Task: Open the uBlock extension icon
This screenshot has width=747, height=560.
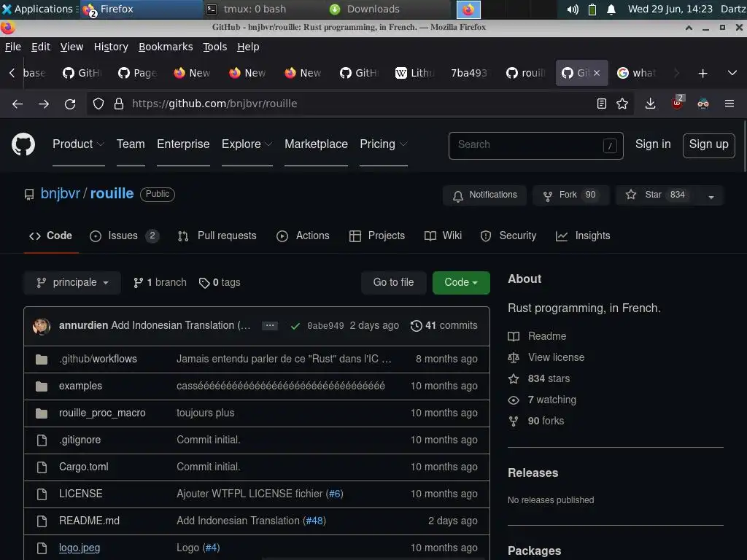Action: pyautogui.click(x=677, y=103)
